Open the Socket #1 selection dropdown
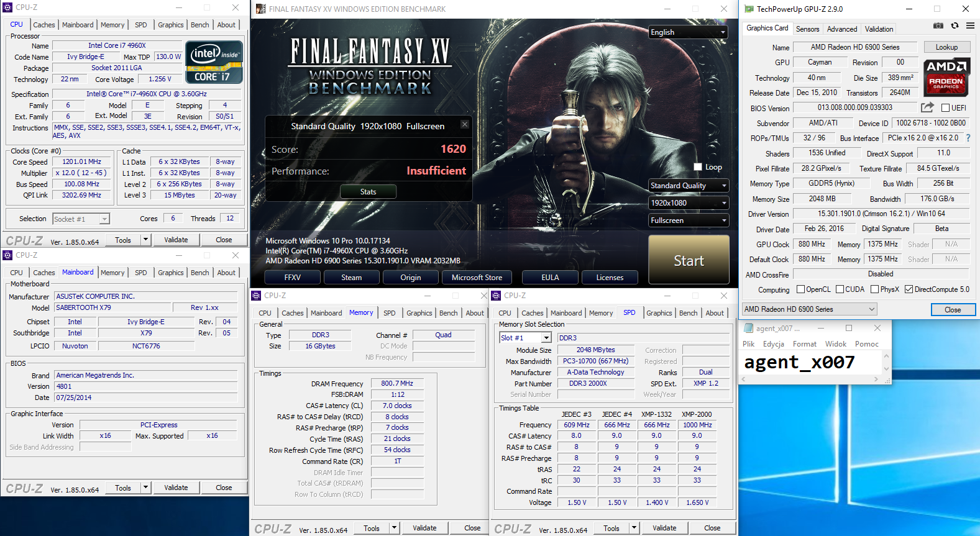The image size is (980, 536). click(x=81, y=219)
